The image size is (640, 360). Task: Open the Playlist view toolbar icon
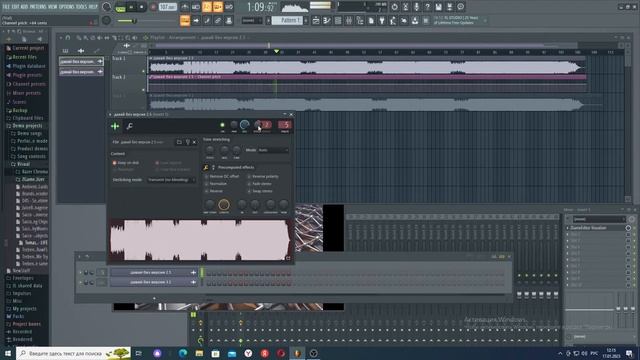coord(316,20)
